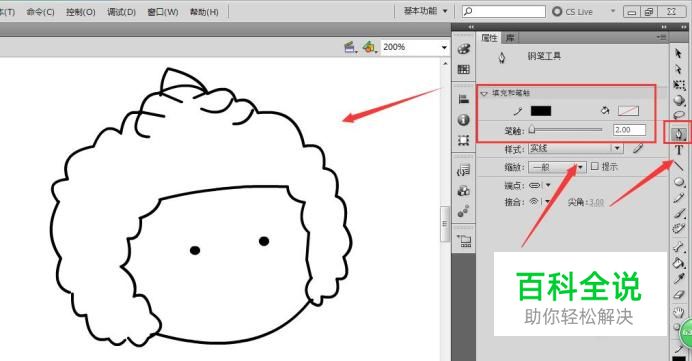
Task: Select the 3D Rotation tool
Action: [679, 100]
